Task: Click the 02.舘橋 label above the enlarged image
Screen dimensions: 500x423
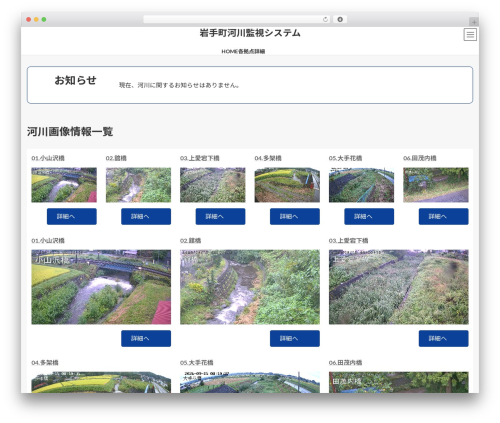Action: pos(190,240)
